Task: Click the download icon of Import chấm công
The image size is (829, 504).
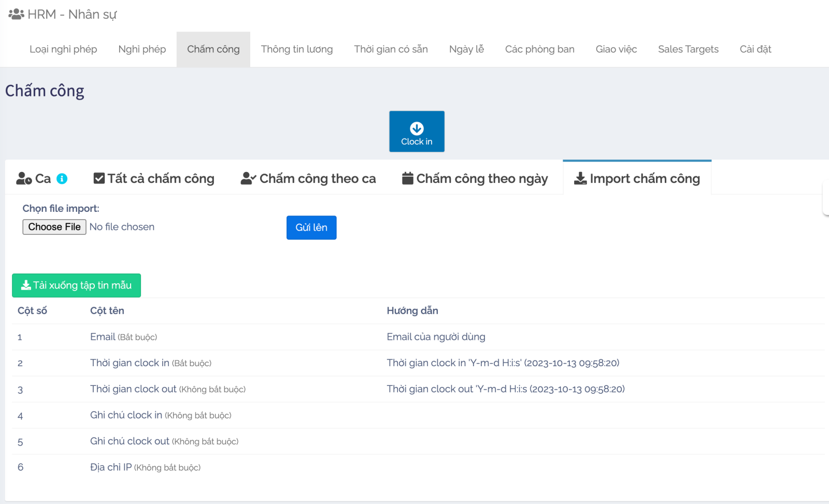Action: [x=580, y=179]
